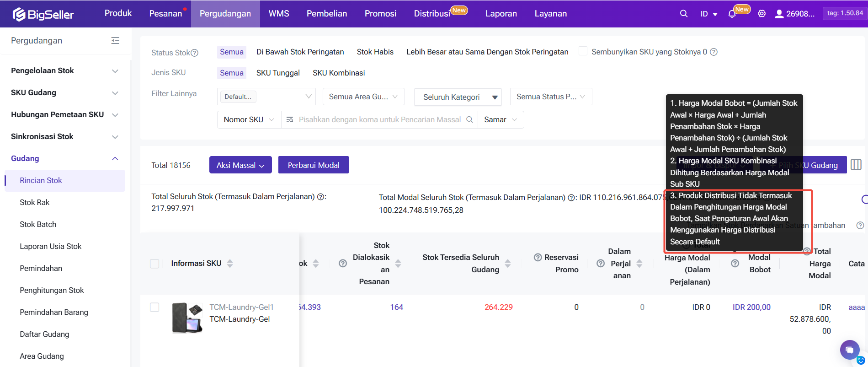Click help icon beside Reservasi Promo

538,258
